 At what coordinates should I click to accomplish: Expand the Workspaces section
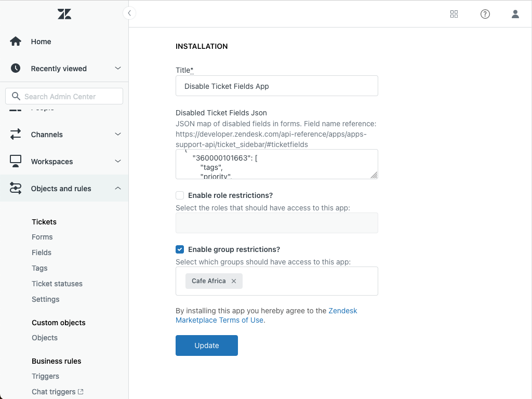tap(117, 161)
